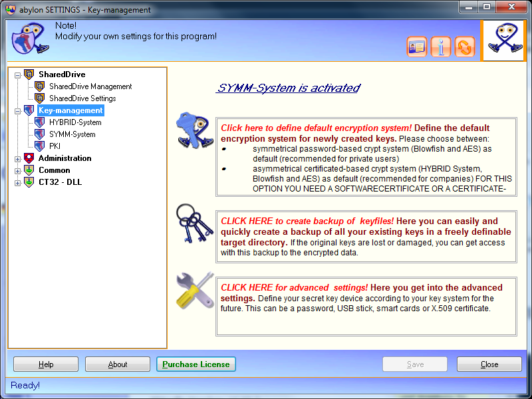Click the Key-management shield icon
The image size is (532, 399).
(29, 110)
